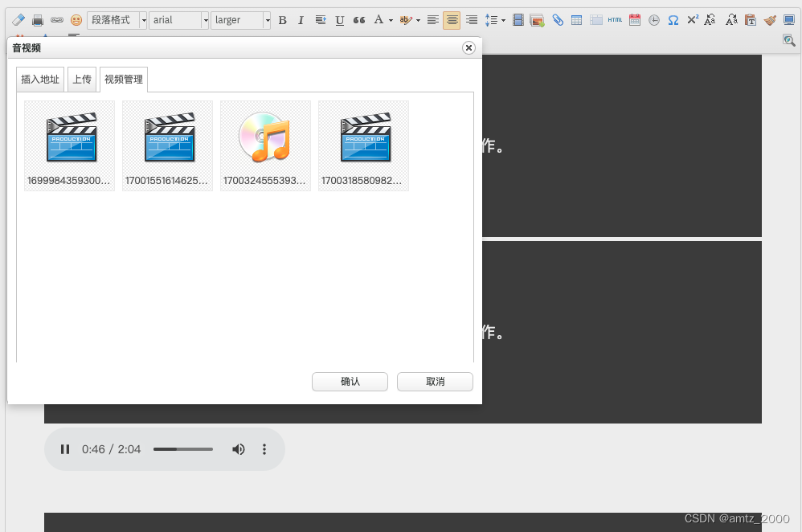Switch to the 插入地址 tab

[x=40, y=80]
